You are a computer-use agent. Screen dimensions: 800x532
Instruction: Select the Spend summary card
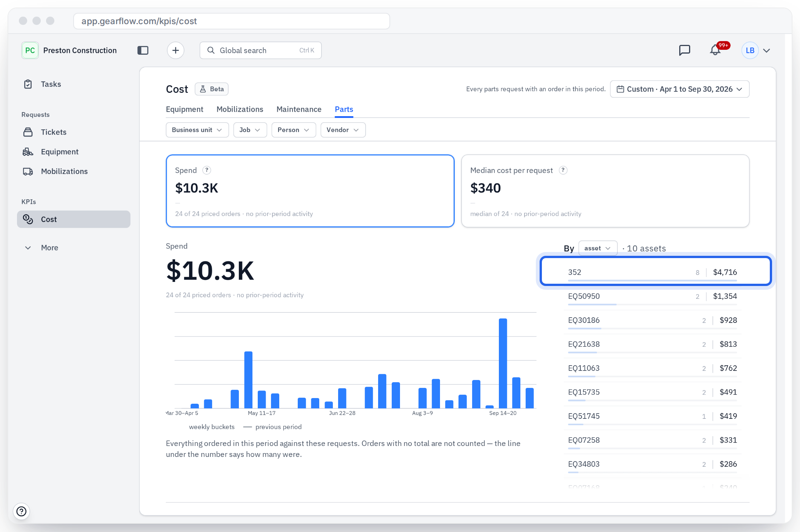click(310, 191)
